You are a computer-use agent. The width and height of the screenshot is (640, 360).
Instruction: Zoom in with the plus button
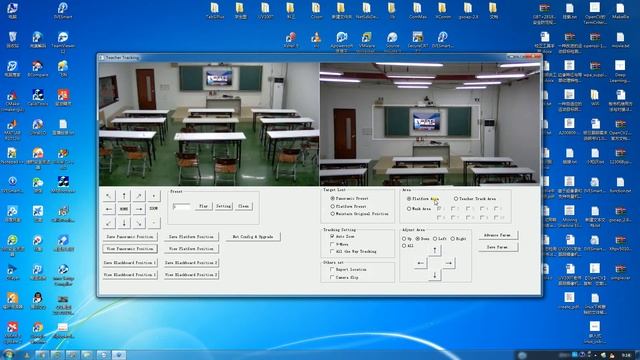[154, 196]
